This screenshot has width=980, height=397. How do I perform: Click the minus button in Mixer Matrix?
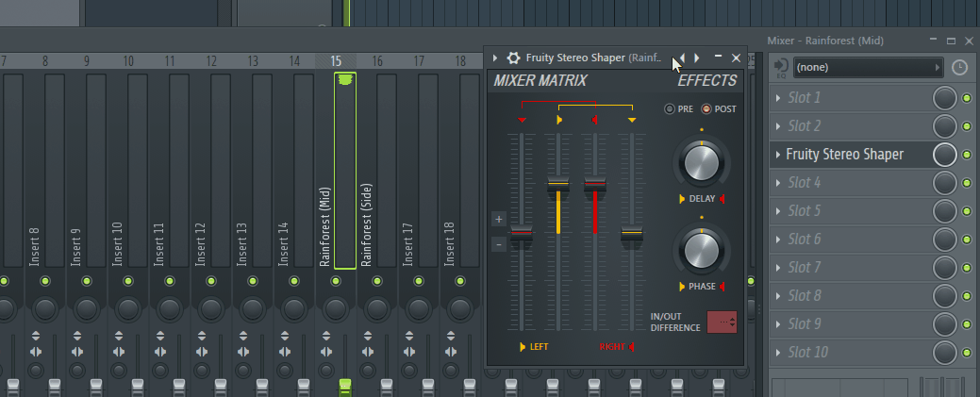click(x=499, y=245)
